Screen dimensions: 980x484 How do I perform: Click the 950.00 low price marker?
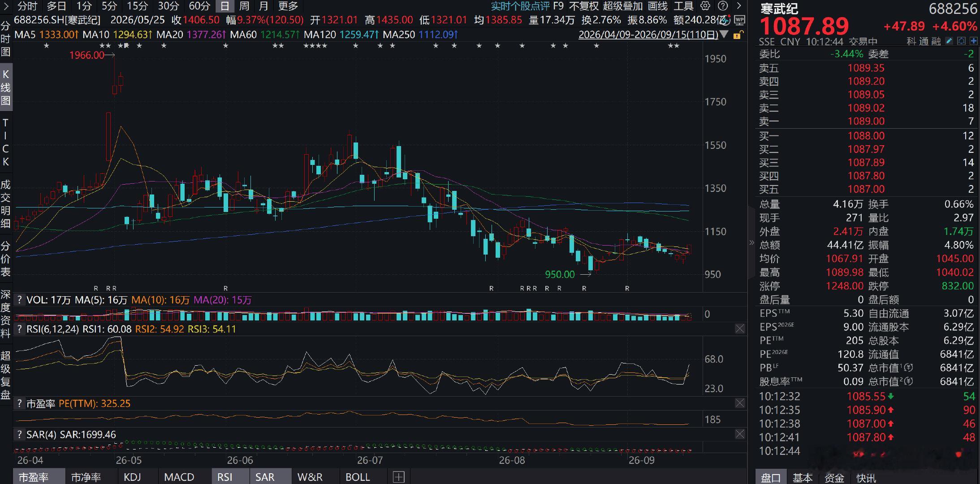(x=560, y=274)
